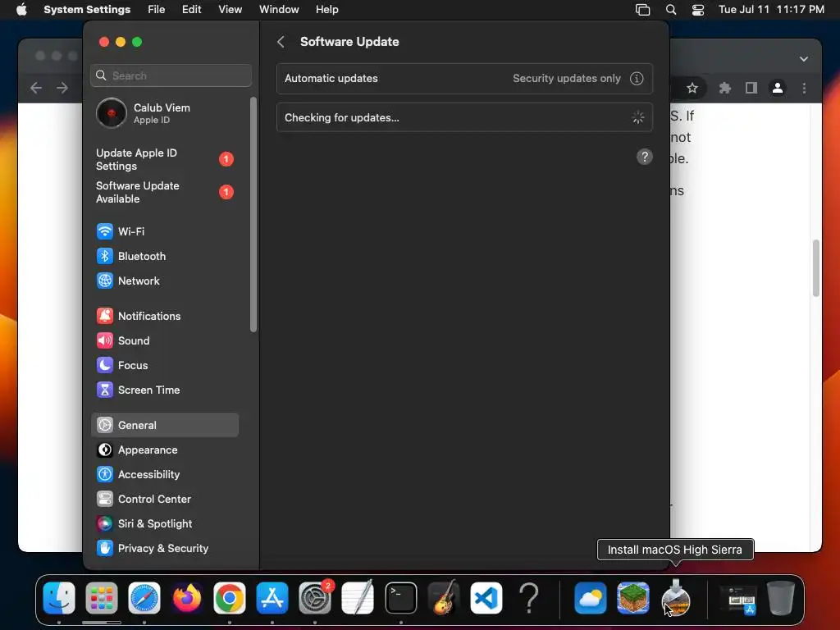Open Control Center in menu bar
This screenshot has width=840, height=630.
[x=698, y=10]
